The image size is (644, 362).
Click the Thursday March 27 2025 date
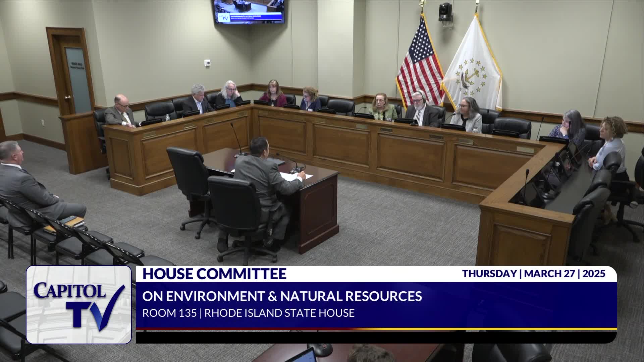click(534, 274)
